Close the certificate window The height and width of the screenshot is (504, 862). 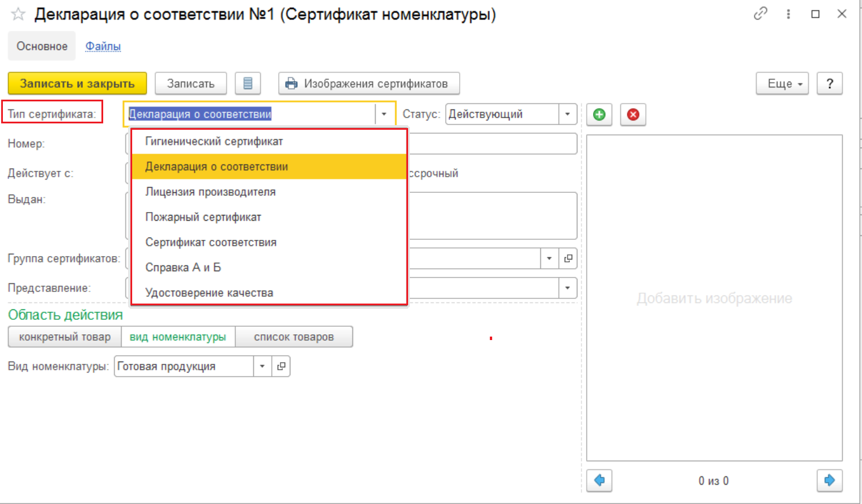[842, 14]
